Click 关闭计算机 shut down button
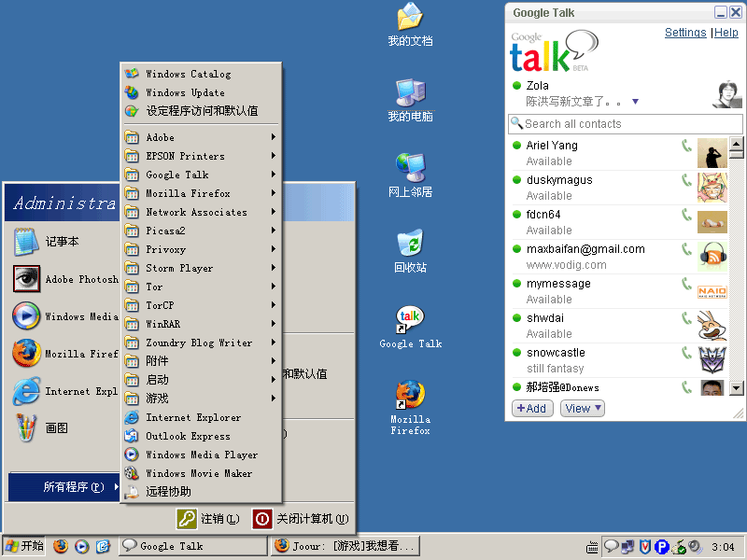747x560 pixels. (x=301, y=519)
